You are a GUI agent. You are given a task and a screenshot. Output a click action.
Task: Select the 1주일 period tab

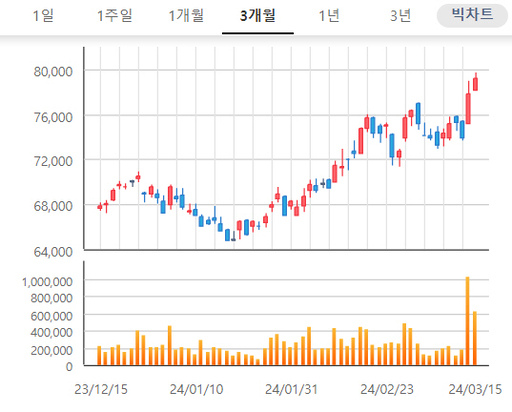tap(115, 16)
